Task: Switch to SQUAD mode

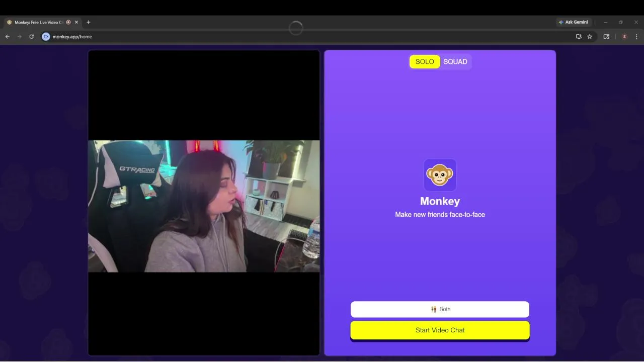Action: [455, 62]
